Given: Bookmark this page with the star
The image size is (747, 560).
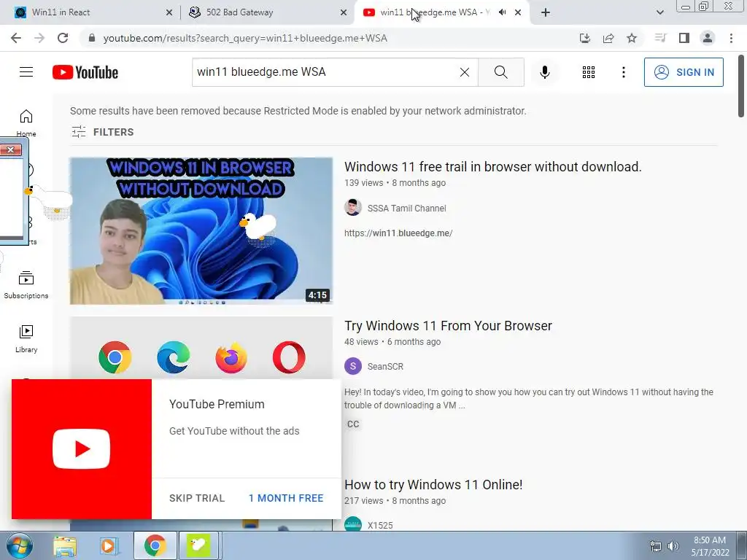Looking at the screenshot, I should click(x=632, y=38).
